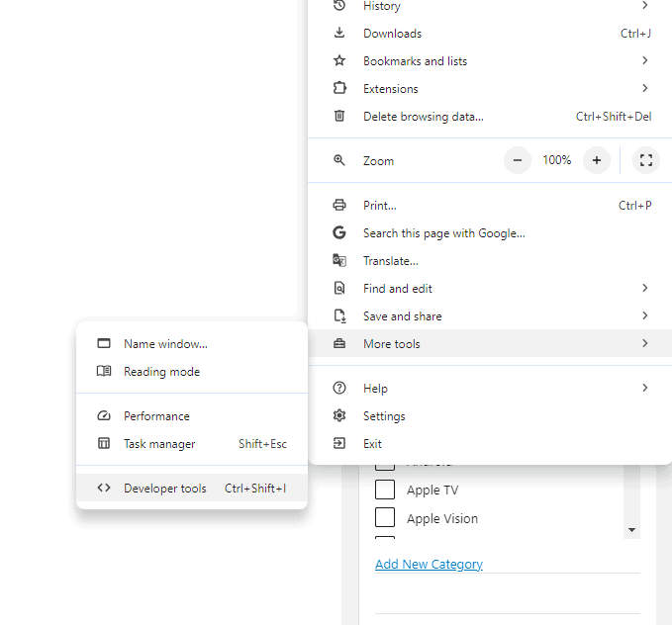This screenshot has height=625, width=672.
Task: Select Name window... menu entry
Action: (x=165, y=344)
